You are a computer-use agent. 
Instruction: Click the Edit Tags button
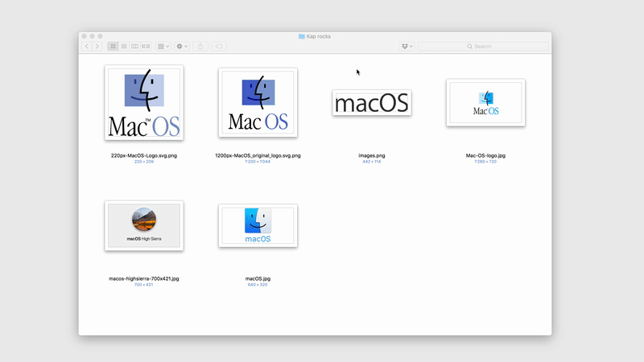tap(219, 47)
